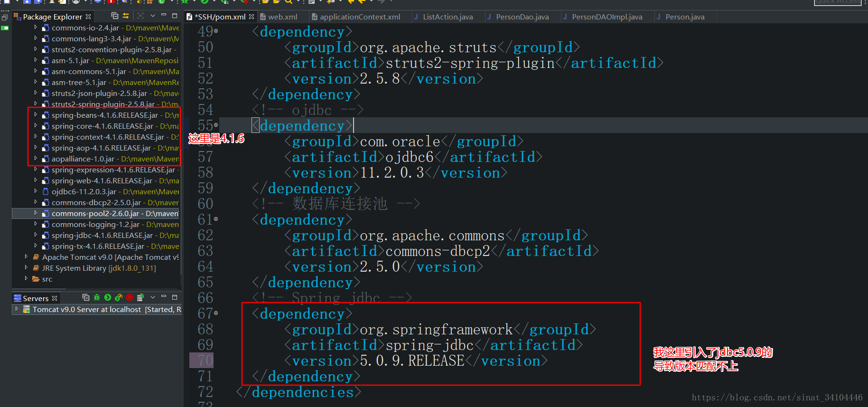Open the applicationContext.xml editor tab
The width and height of the screenshot is (868, 407).
(360, 17)
